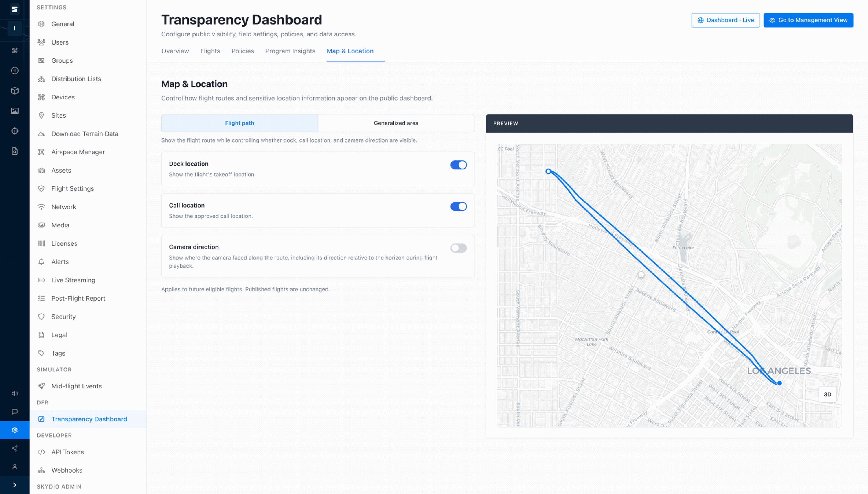Open Post-Flight Report settings
Screen dimensions: 868x494
(x=88, y=299)
